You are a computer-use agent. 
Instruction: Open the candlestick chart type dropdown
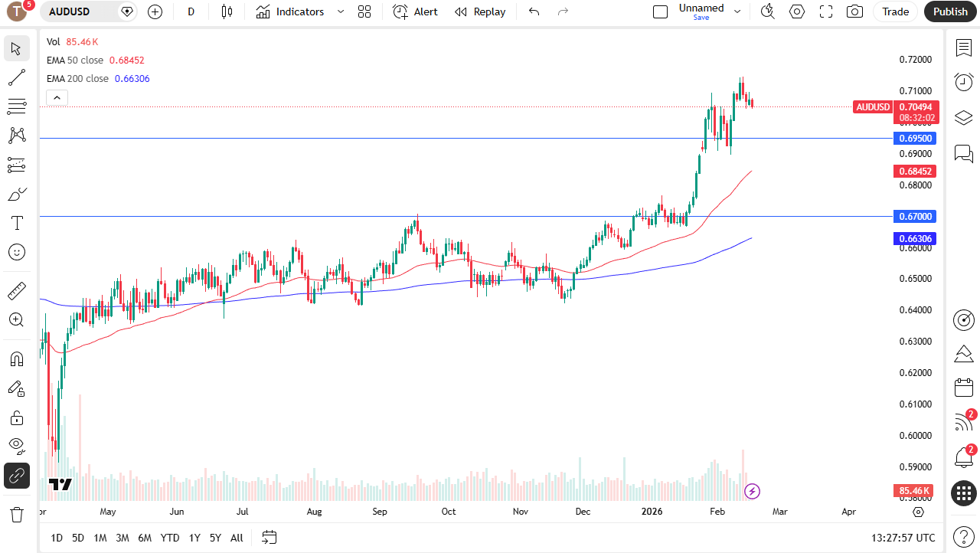[x=227, y=11]
